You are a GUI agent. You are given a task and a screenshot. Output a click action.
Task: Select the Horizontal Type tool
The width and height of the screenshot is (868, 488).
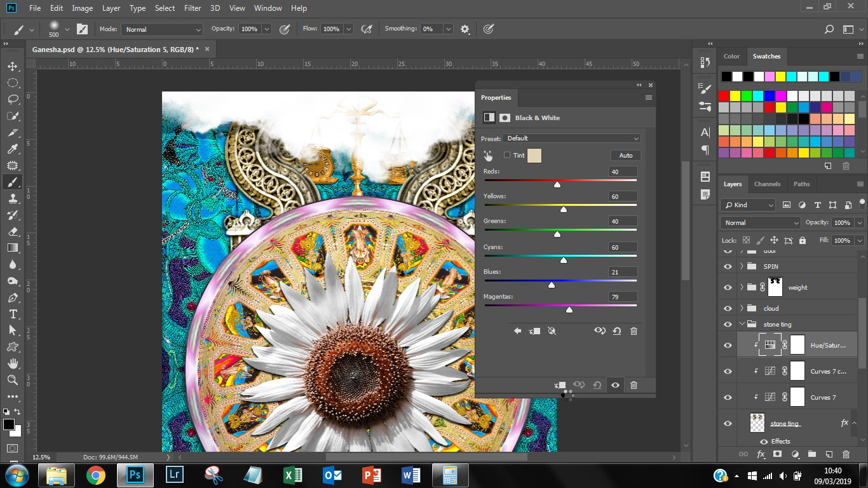tap(13, 315)
